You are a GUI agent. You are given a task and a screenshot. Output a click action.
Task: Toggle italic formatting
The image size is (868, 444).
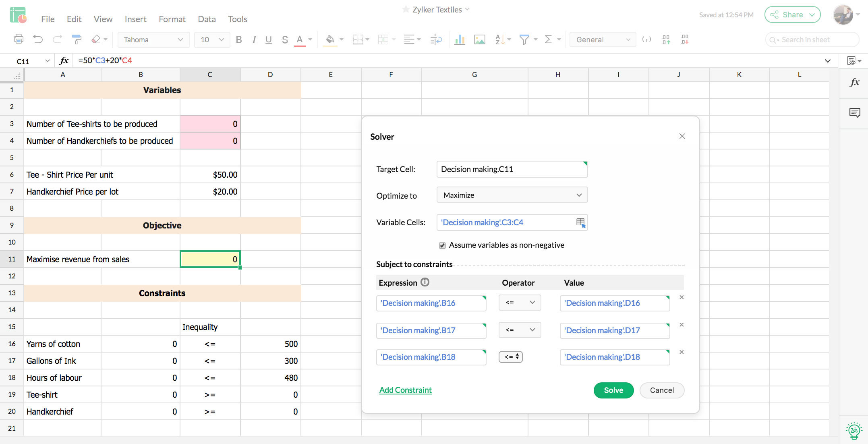point(254,39)
